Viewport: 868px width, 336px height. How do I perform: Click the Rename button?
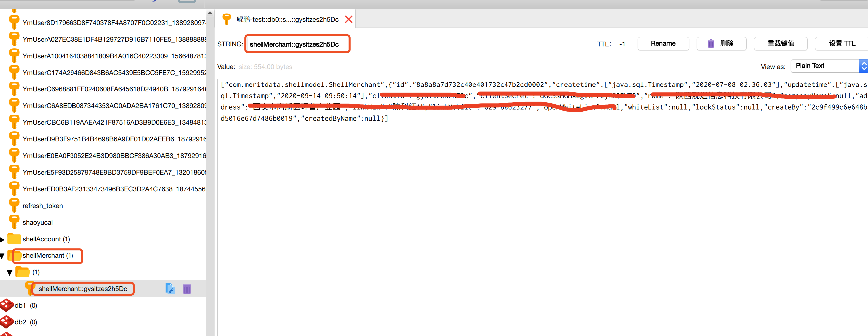coord(663,44)
